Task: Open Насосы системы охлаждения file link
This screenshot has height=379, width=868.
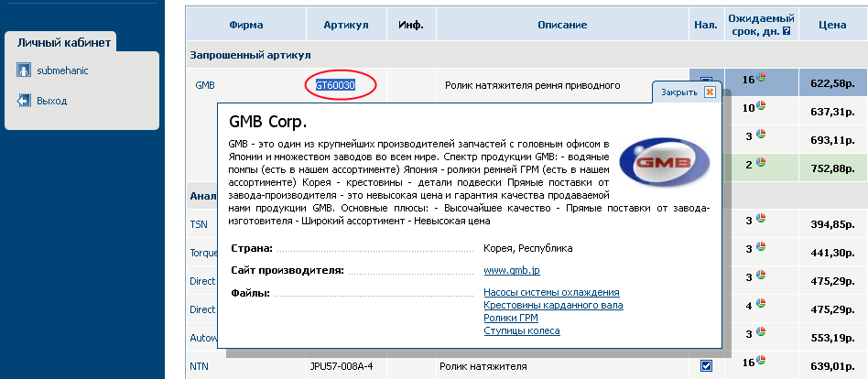Action: click(551, 292)
